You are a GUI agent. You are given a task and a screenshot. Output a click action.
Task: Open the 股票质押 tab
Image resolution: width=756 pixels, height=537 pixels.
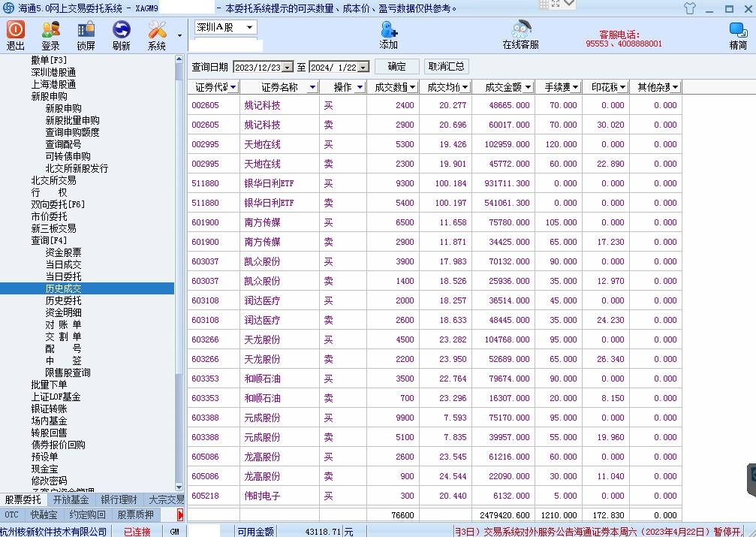tap(135, 514)
